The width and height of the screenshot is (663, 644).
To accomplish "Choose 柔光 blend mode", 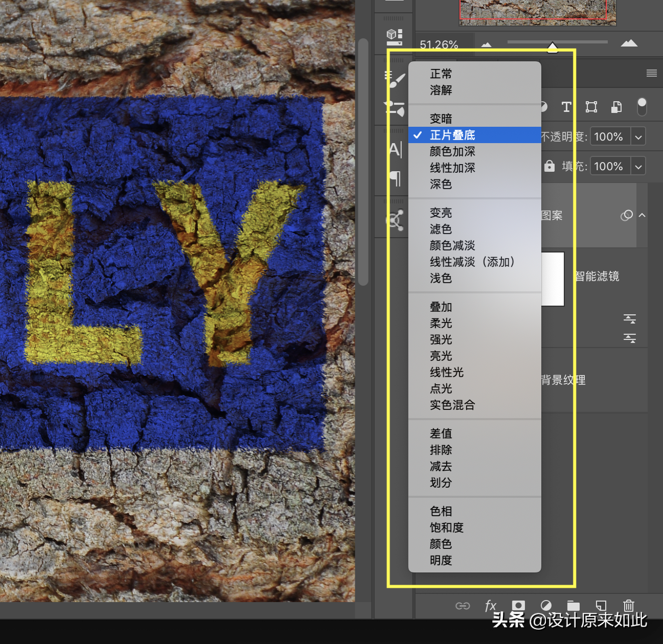I will click(474, 323).
